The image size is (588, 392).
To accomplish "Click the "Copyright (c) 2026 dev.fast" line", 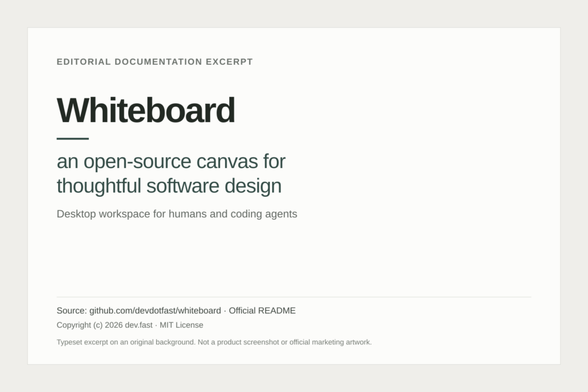I will click(x=130, y=325).
